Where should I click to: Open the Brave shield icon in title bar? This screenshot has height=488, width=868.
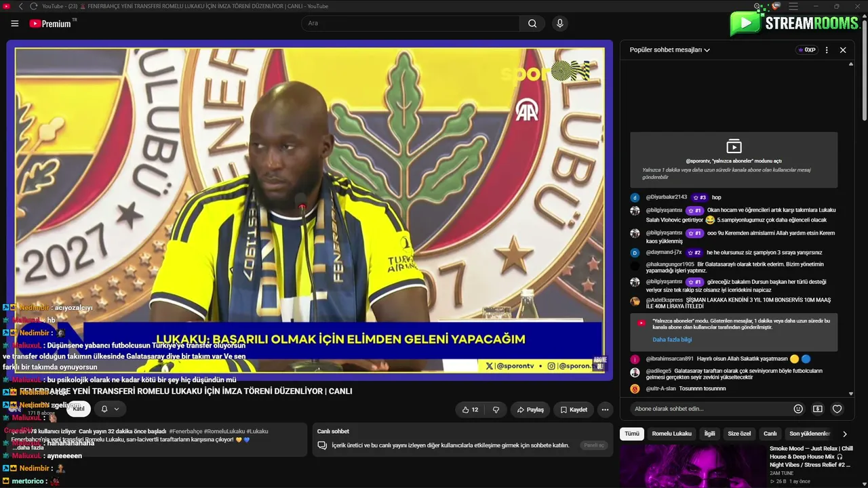(x=776, y=6)
